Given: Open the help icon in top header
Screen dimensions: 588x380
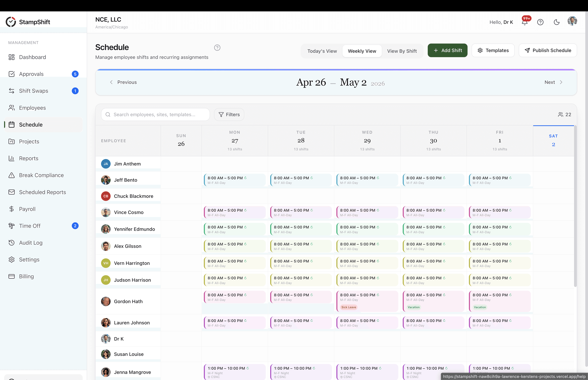Looking at the screenshot, I should (540, 22).
